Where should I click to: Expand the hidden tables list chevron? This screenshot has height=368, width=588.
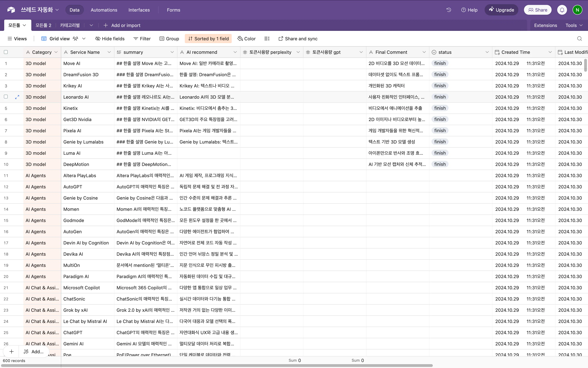91,25
